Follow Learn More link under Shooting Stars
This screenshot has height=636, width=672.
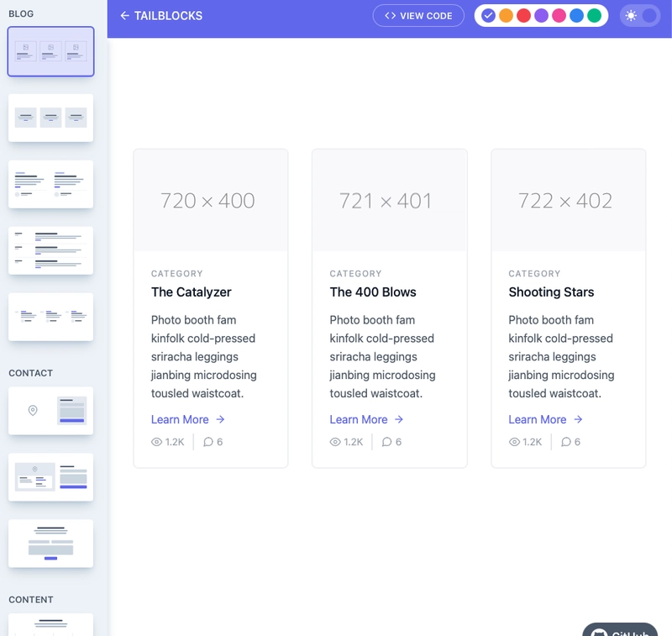537,419
